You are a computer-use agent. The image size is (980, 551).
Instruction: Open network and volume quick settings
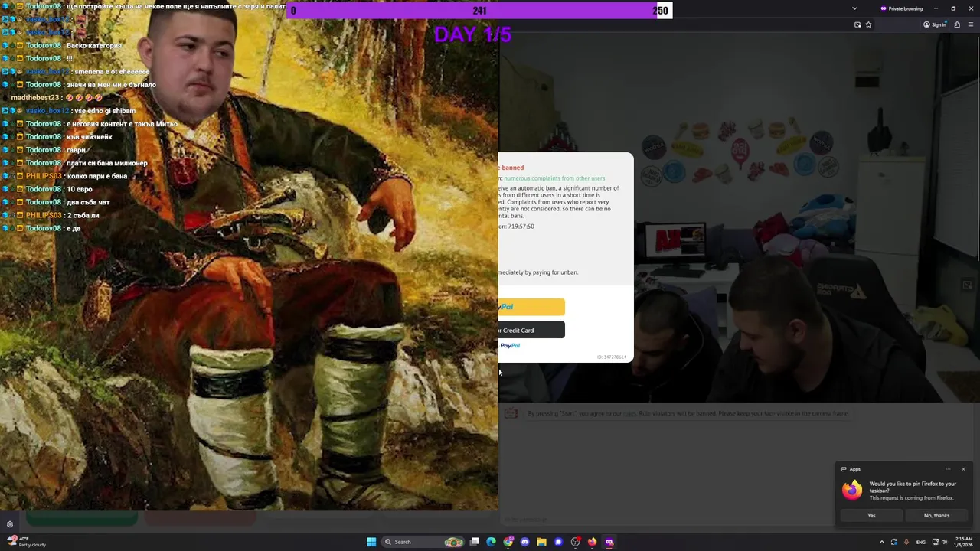click(939, 542)
